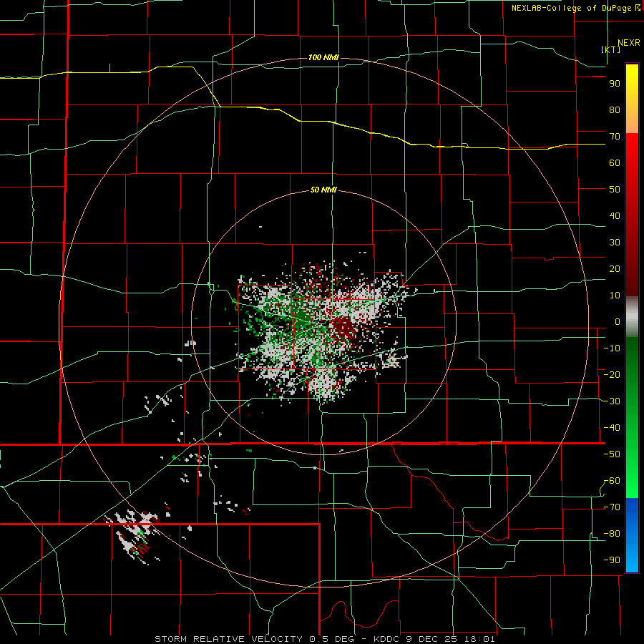The image size is (644, 644).
Task: Click the positive 10 scale value
Action: pos(615,296)
